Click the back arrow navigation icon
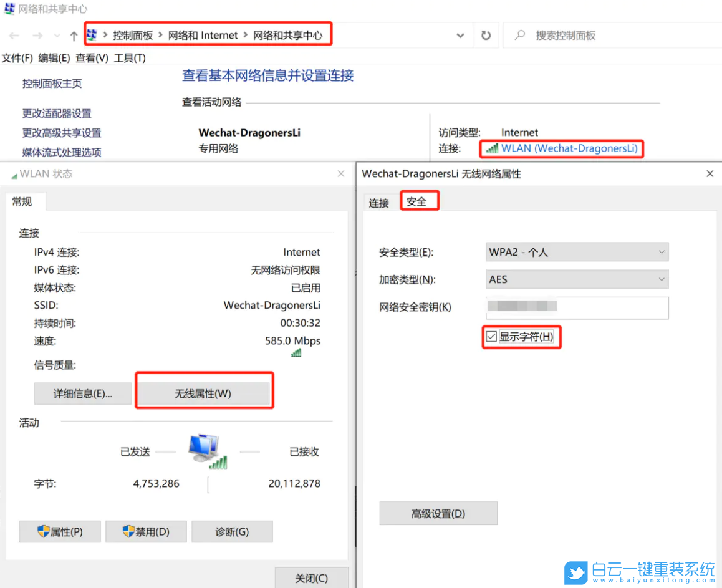The width and height of the screenshot is (722, 588). click(x=14, y=35)
